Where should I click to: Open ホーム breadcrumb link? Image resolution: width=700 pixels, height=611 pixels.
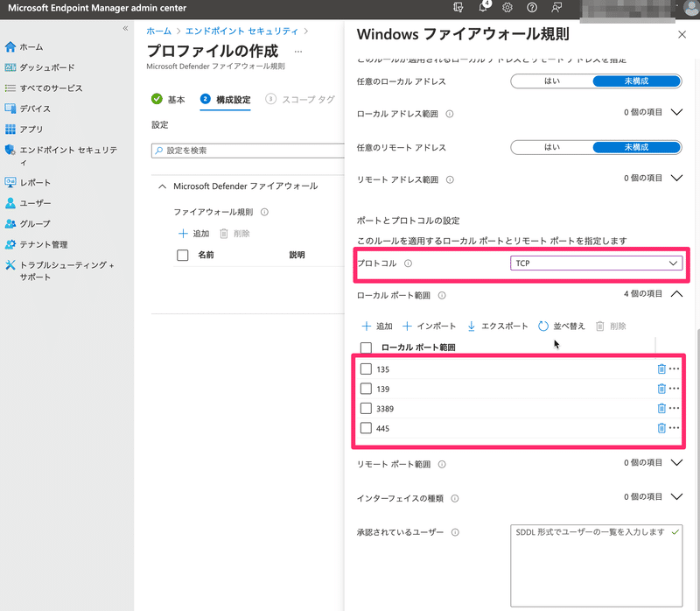159,31
